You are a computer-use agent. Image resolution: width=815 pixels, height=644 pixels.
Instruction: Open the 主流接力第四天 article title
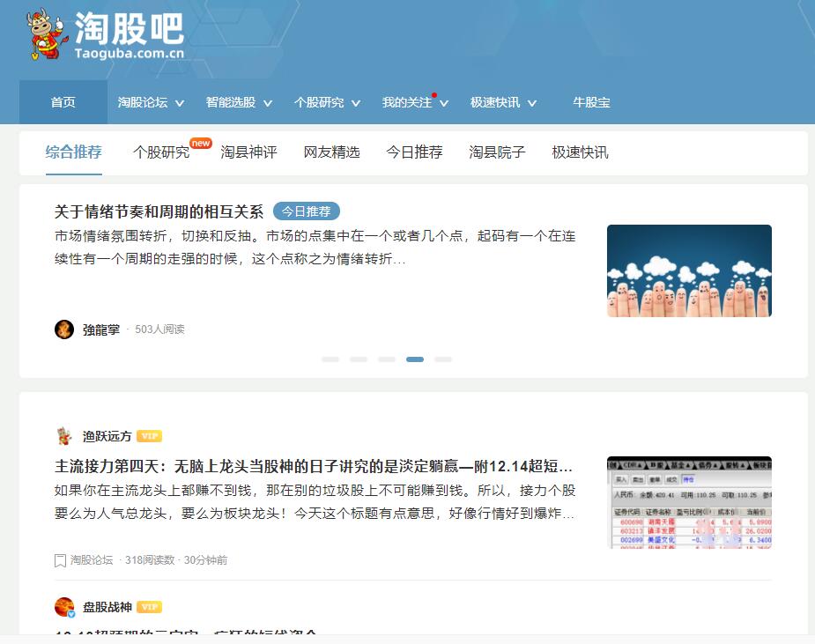pyautogui.click(x=313, y=466)
